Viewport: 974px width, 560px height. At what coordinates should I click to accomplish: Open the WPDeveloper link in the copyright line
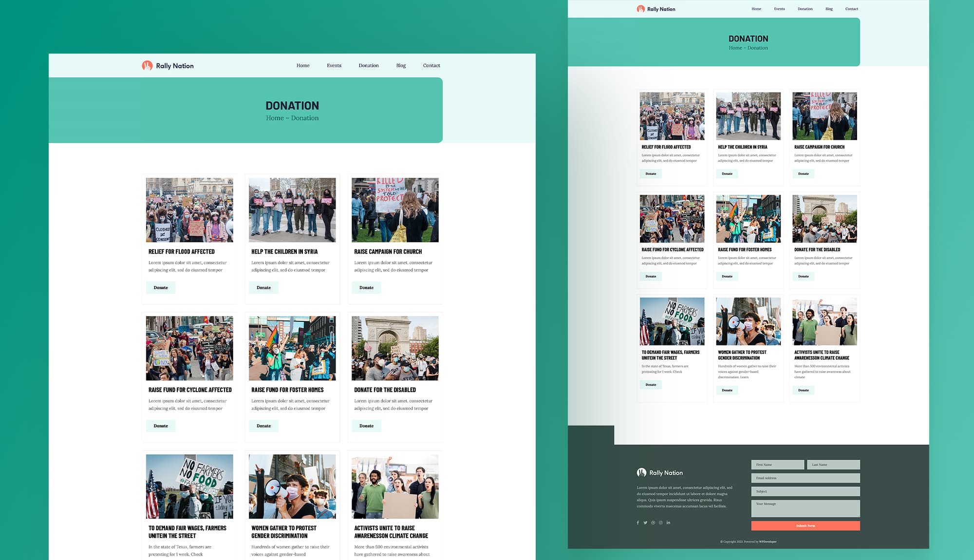click(768, 541)
